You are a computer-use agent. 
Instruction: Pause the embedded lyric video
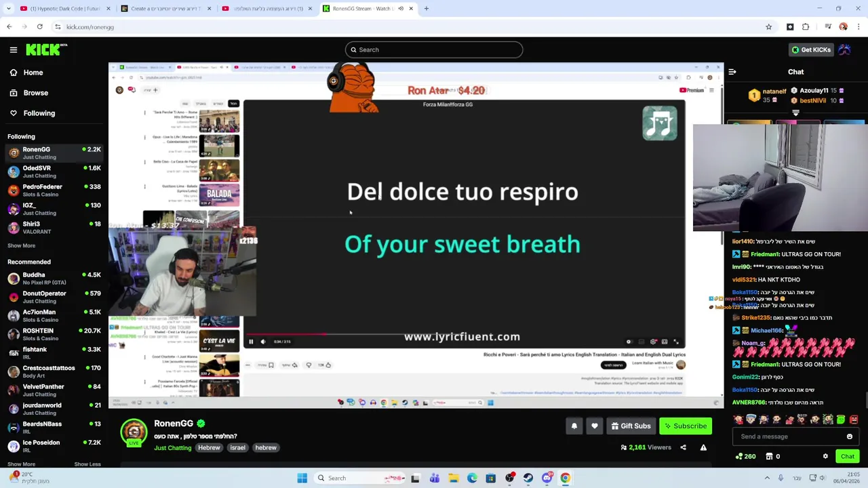pos(251,342)
